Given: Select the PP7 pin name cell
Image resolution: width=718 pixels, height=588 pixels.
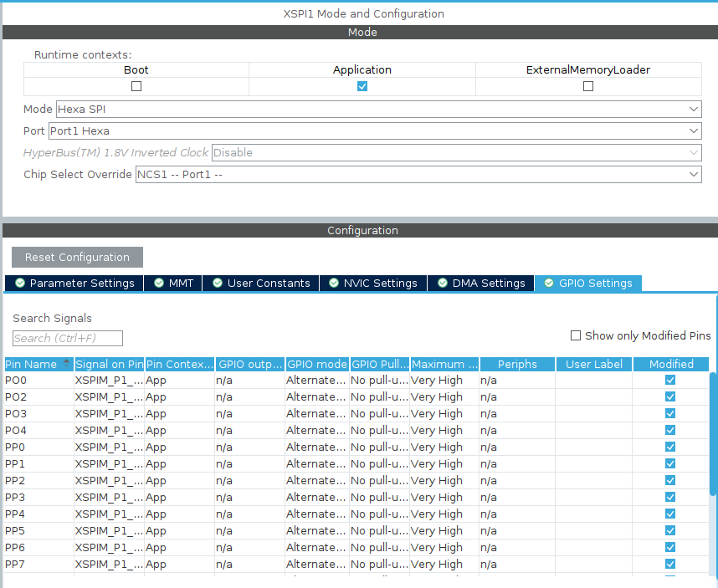Looking at the screenshot, I should click(x=39, y=565).
